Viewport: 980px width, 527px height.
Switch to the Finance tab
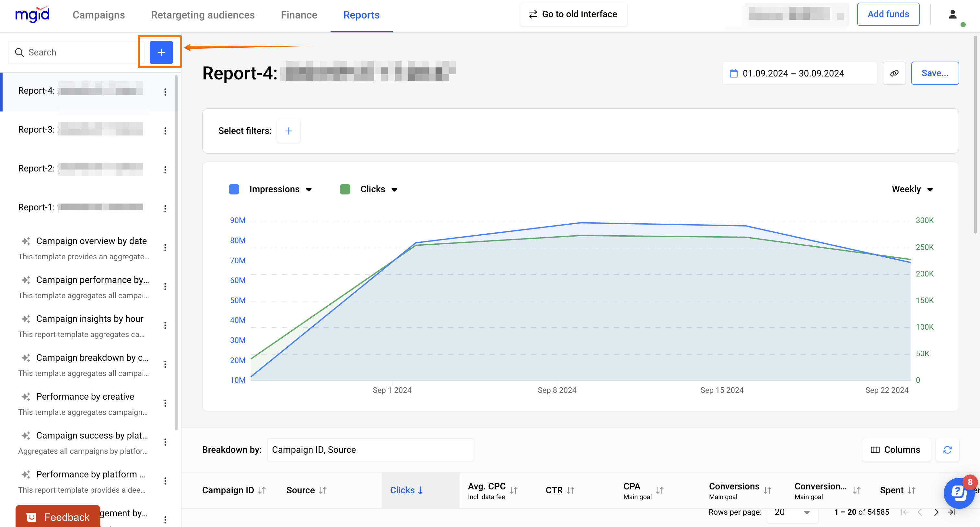tap(299, 15)
